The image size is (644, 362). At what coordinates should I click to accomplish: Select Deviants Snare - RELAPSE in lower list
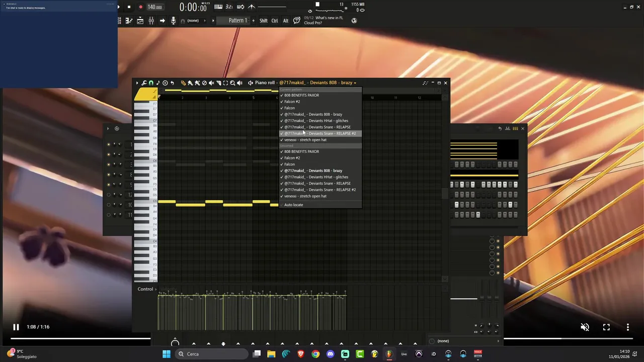[320, 183]
